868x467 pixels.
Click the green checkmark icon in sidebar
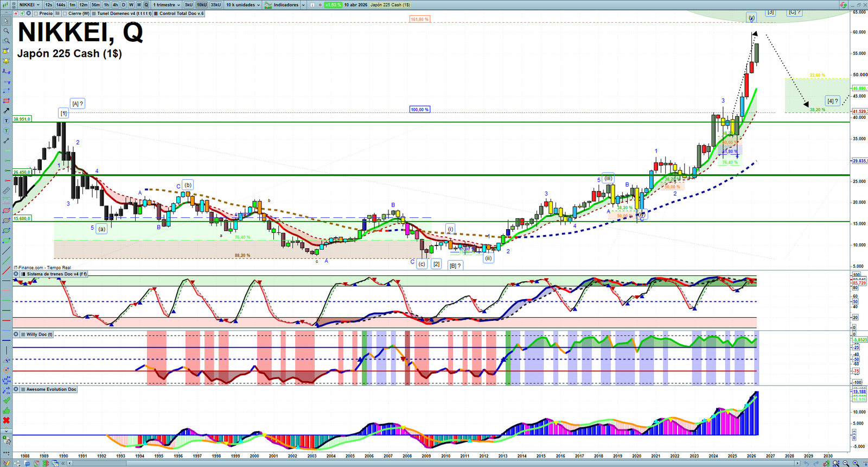tap(7, 400)
